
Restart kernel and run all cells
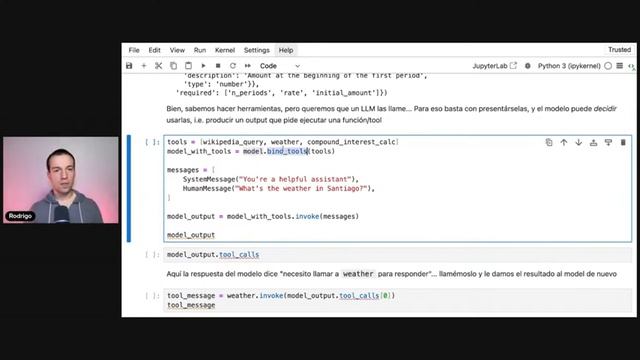248,66
